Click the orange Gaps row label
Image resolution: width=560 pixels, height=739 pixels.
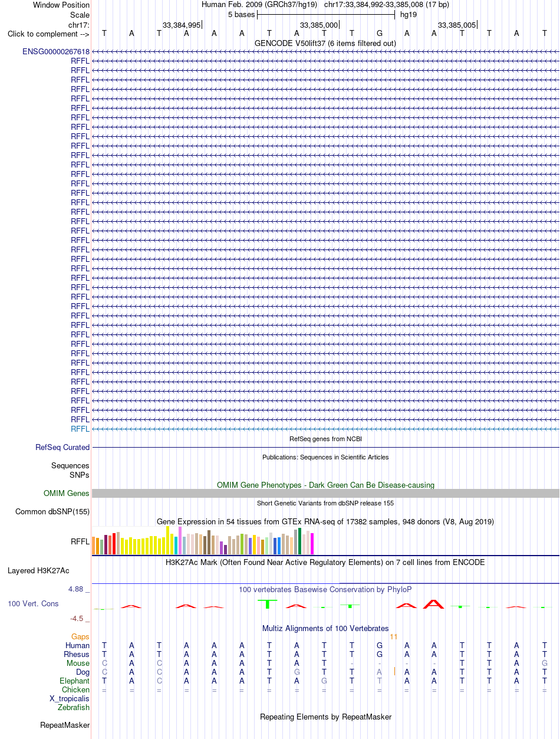pyautogui.click(x=80, y=636)
